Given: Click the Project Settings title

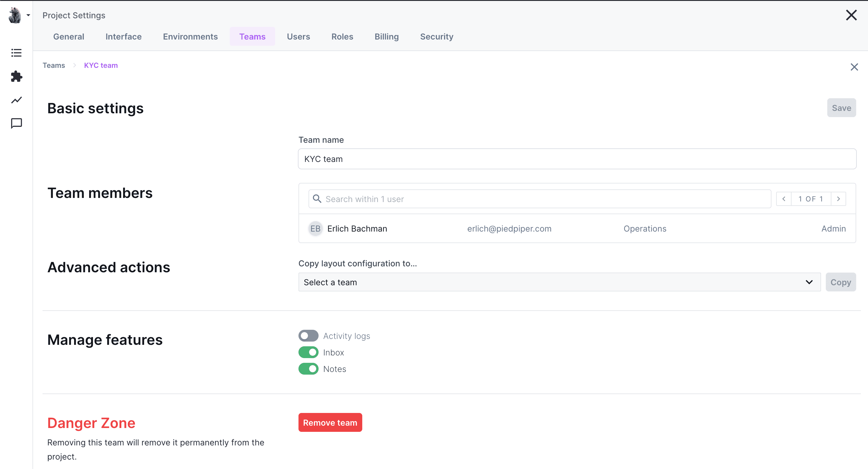Looking at the screenshot, I should point(74,15).
